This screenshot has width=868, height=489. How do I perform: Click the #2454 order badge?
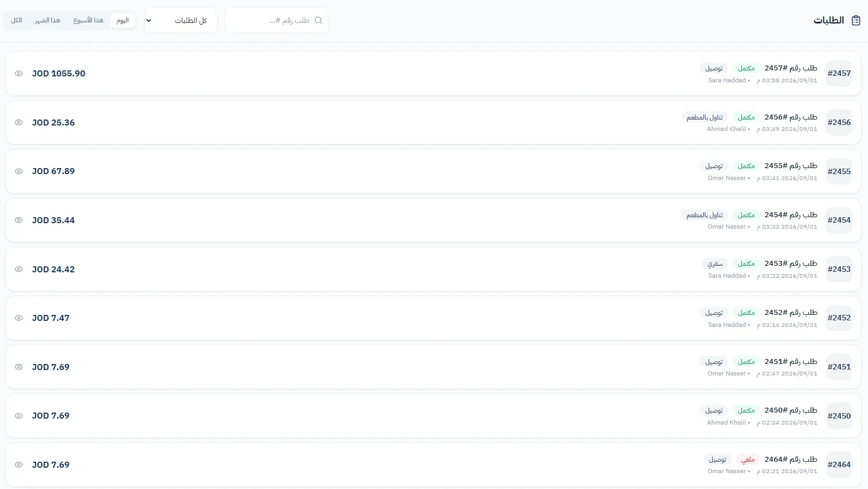[x=839, y=220]
